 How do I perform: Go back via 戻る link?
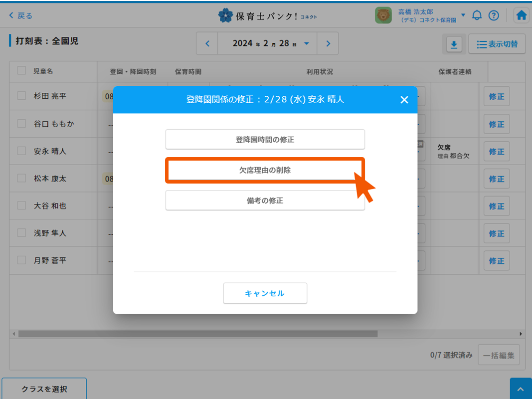click(x=20, y=15)
